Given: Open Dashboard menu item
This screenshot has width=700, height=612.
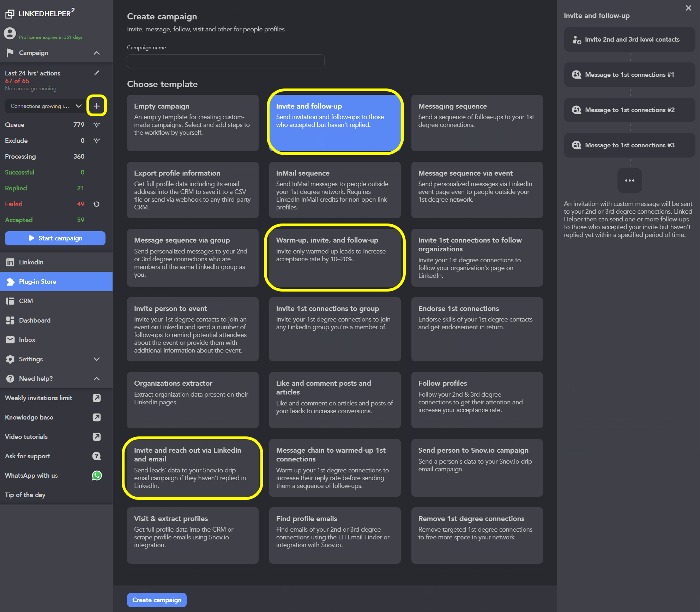Looking at the screenshot, I should pyautogui.click(x=56, y=320).
